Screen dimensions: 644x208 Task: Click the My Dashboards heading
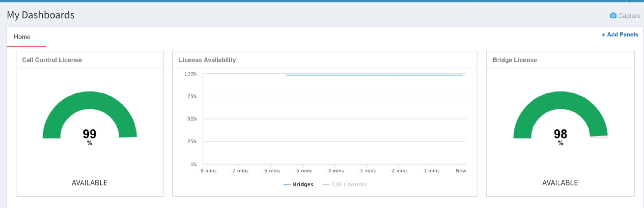click(x=41, y=15)
